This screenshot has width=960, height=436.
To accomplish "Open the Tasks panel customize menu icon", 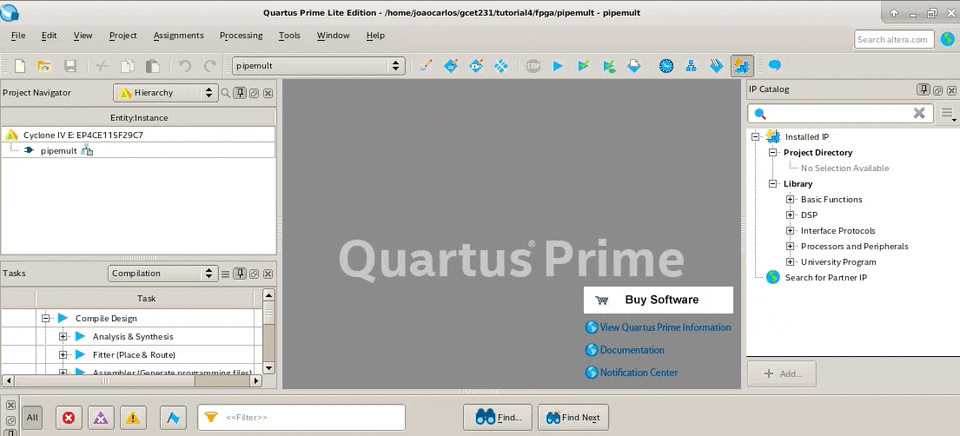I will (225, 274).
